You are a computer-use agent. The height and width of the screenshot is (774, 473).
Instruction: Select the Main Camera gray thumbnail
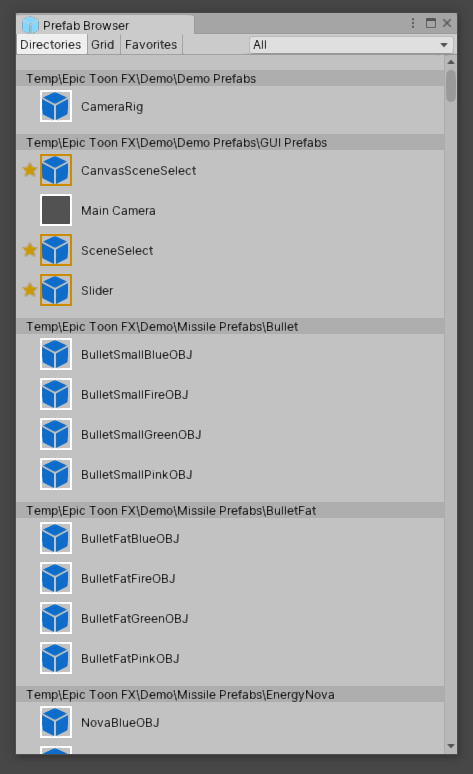[x=56, y=210]
